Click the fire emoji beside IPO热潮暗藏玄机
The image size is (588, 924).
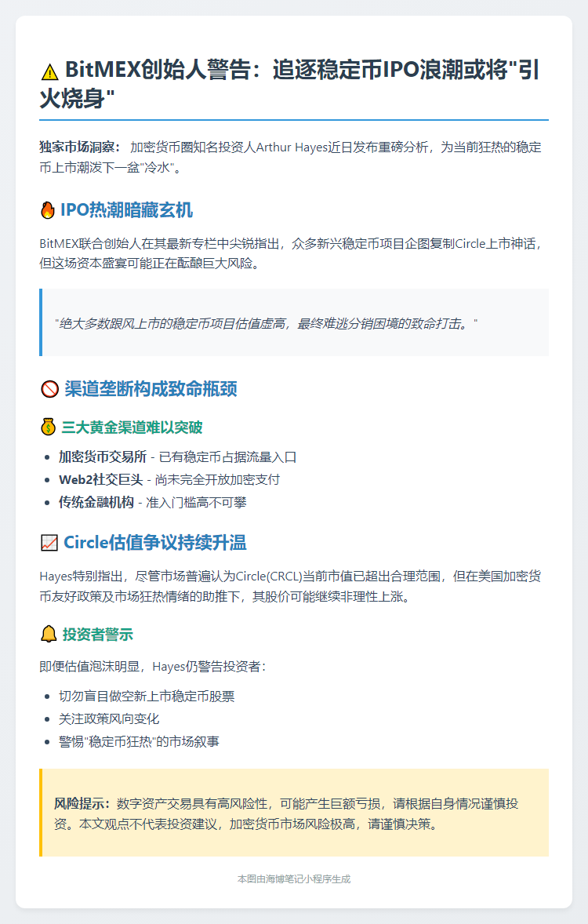tap(48, 210)
